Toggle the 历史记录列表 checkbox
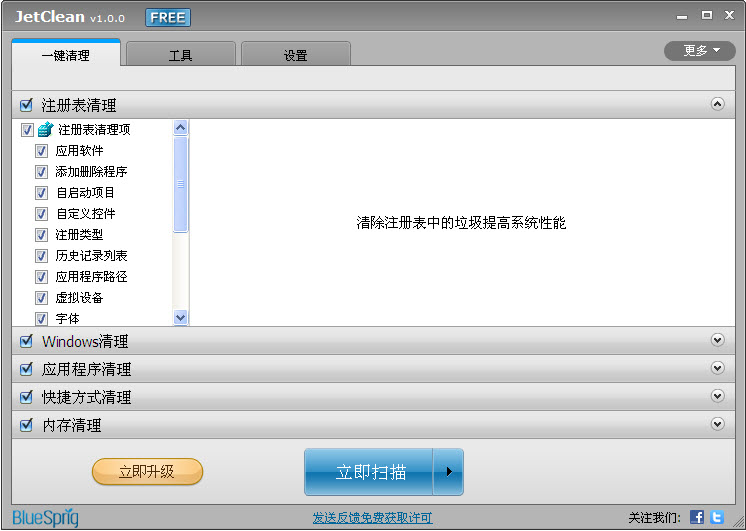Screen dimensions: 746x531 coord(42,256)
